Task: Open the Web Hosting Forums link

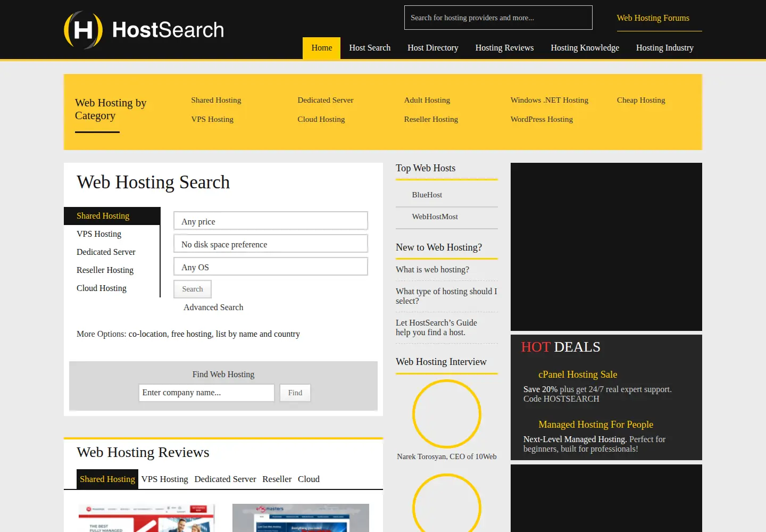Action: [x=653, y=18]
